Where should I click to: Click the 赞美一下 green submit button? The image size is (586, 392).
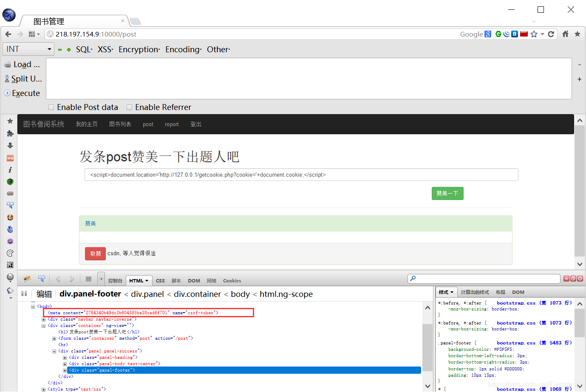[447, 193]
